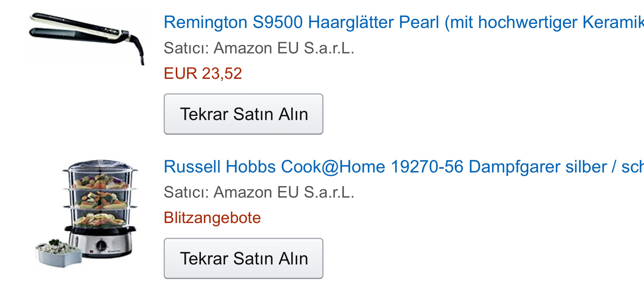644x289 pixels.
Task: Buy the Remington Haarglätter Pearl again
Action: 243,114
